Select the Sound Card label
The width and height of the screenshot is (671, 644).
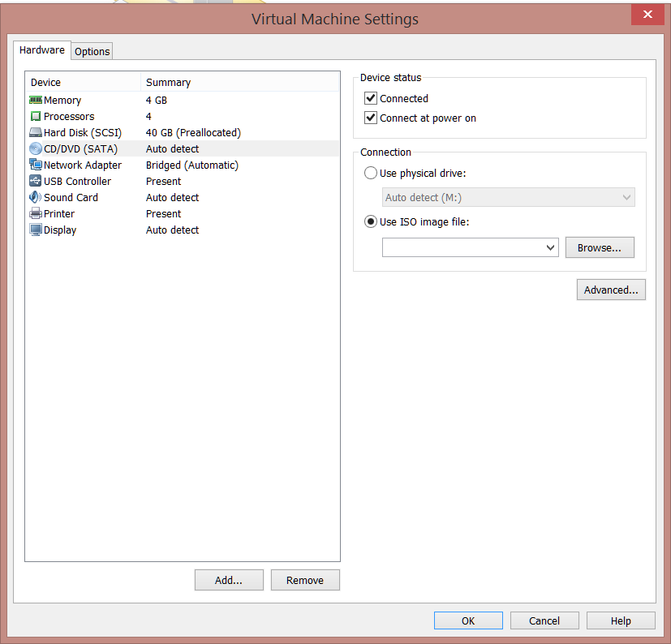(x=71, y=198)
